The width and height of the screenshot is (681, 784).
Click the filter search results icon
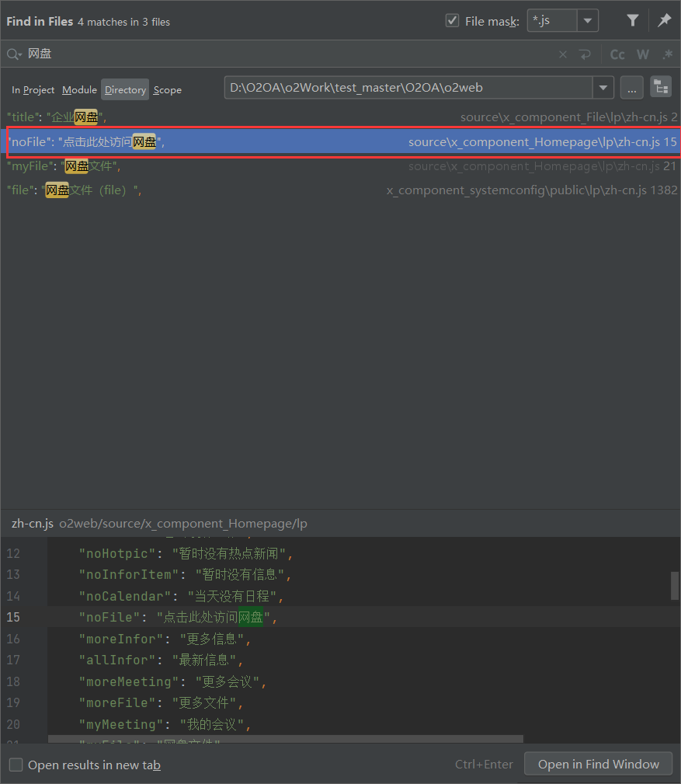click(x=633, y=21)
